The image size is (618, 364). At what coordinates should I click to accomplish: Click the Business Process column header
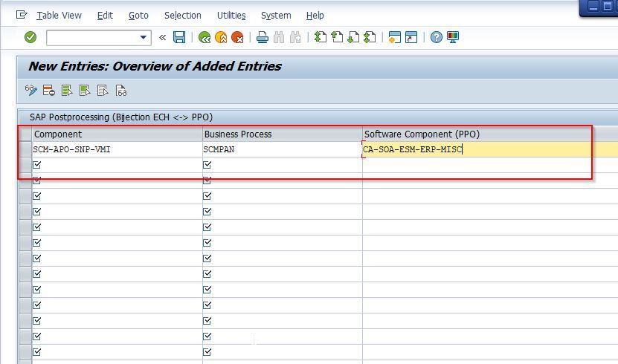pyautogui.click(x=283, y=134)
